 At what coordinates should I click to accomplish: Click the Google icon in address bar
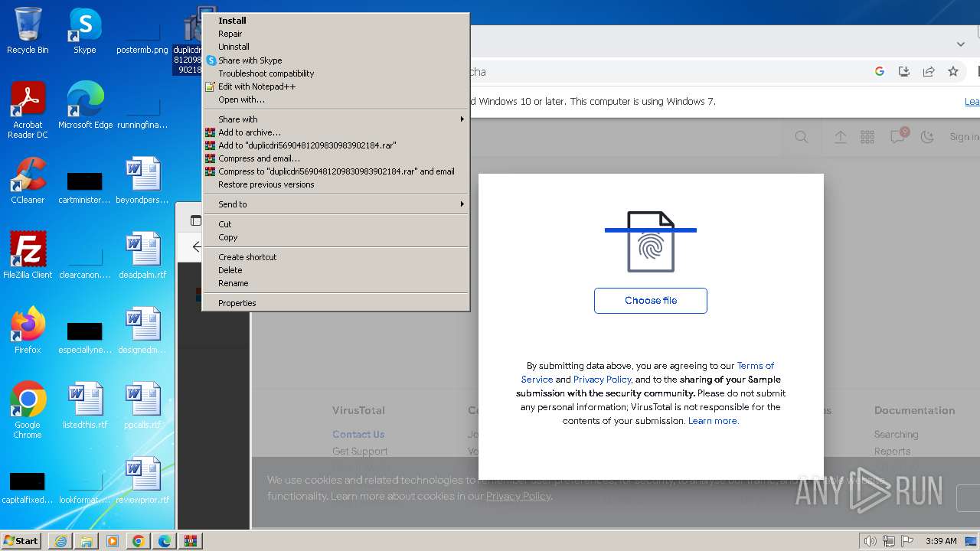pyautogui.click(x=880, y=71)
